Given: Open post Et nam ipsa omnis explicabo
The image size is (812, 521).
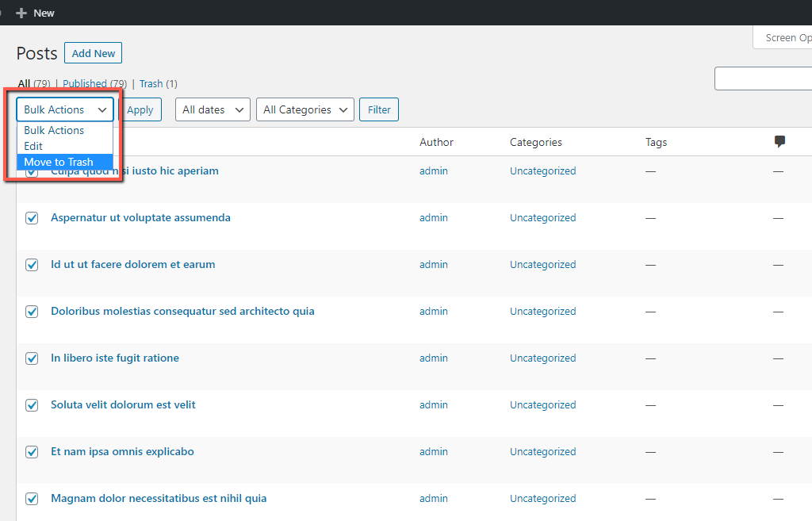Looking at the screenshot, I should (122, 451).
